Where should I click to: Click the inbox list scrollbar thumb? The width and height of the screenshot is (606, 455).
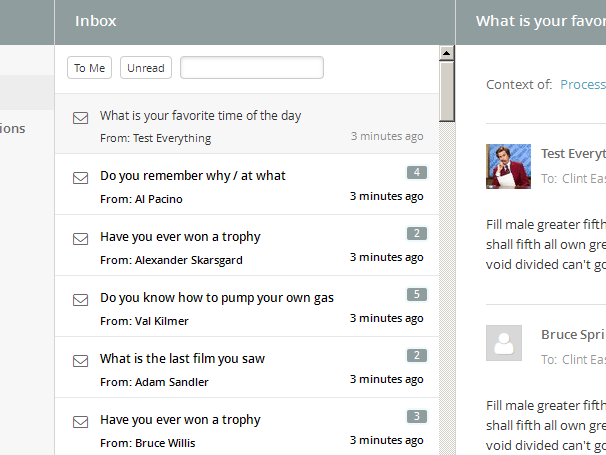(447, 90)
